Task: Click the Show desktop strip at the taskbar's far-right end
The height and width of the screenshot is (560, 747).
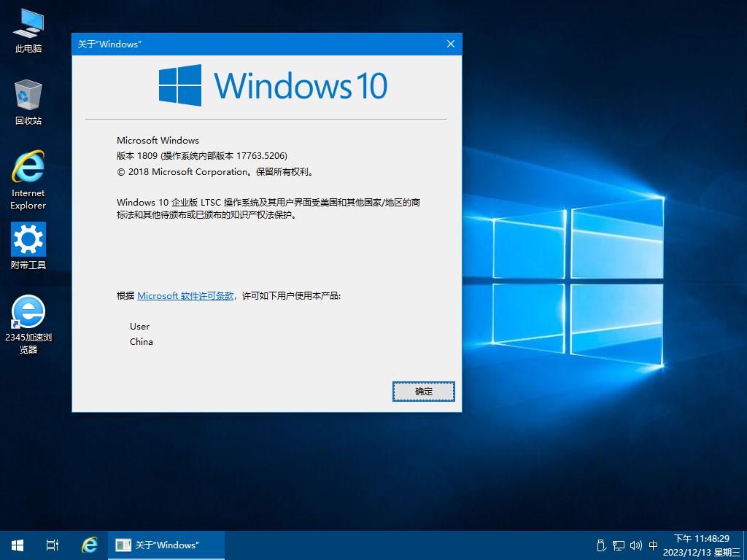Action: pyautogui.click(x=745, y=545)
